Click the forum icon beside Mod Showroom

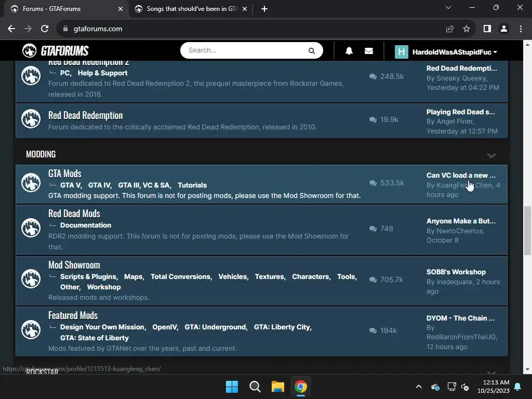pos(31,278)
